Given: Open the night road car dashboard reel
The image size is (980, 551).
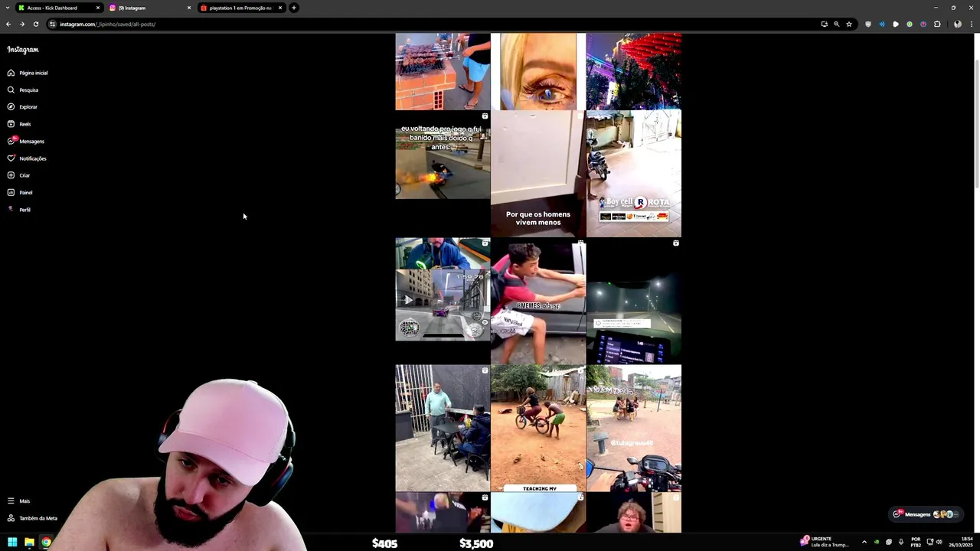Looking at the screenshot, I should 633,301.
